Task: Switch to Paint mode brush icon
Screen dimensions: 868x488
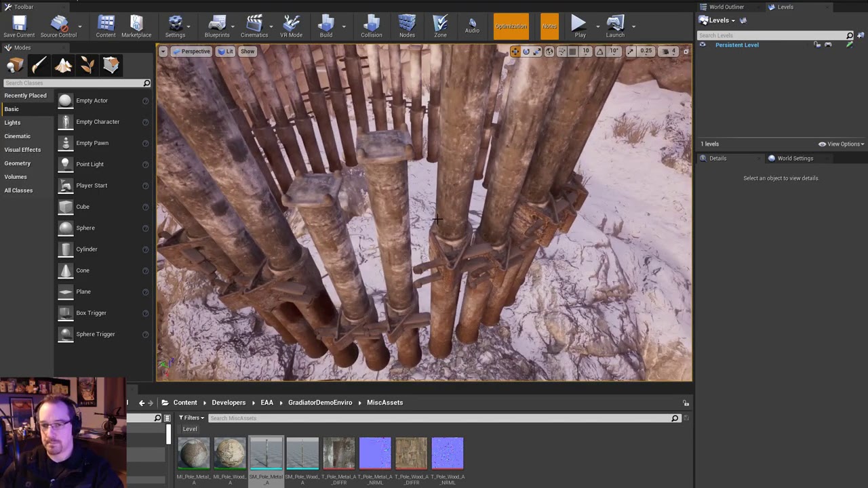Action: (39, 65)
